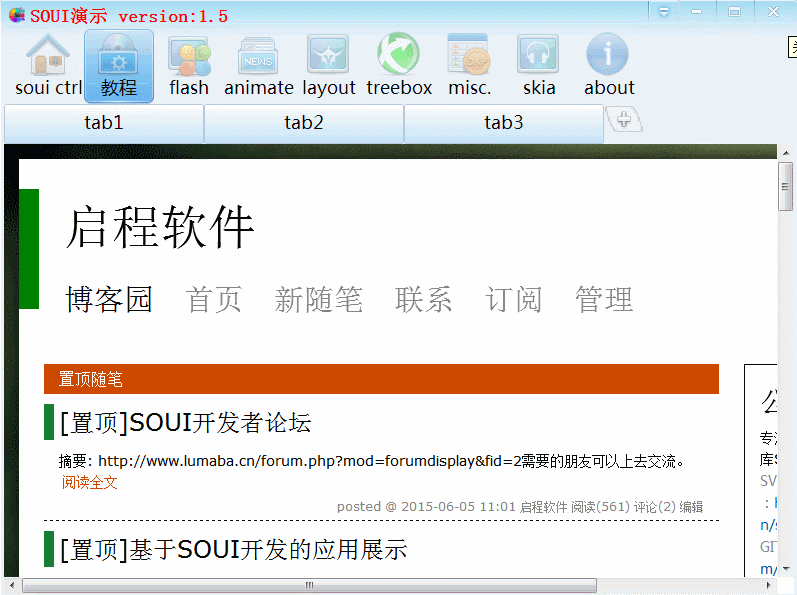Open the layout page icon

pos(328,66)
